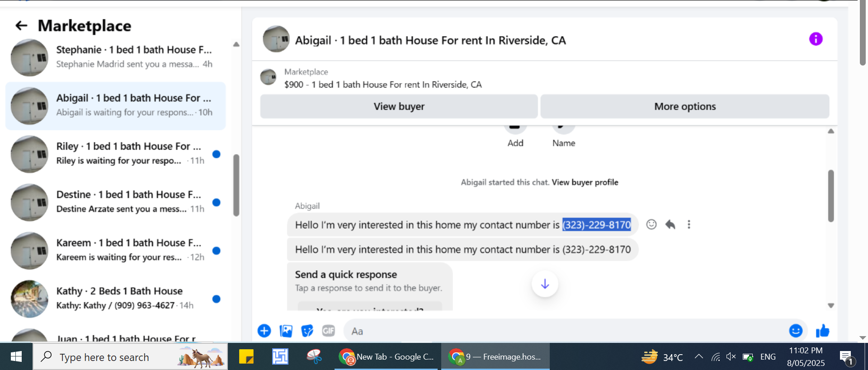868x370 pixels.
Task: Open emoji picker in message box
Action: (796, 331)
